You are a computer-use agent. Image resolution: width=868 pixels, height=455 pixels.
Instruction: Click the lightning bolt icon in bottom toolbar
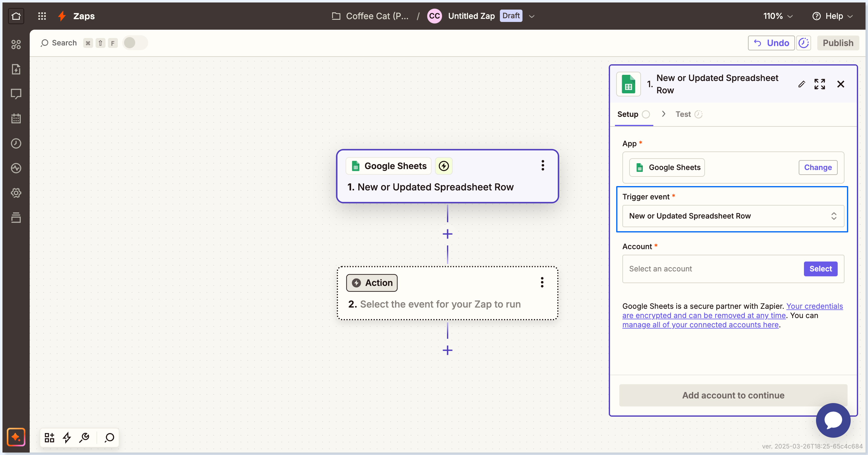(x=67, y=437)
